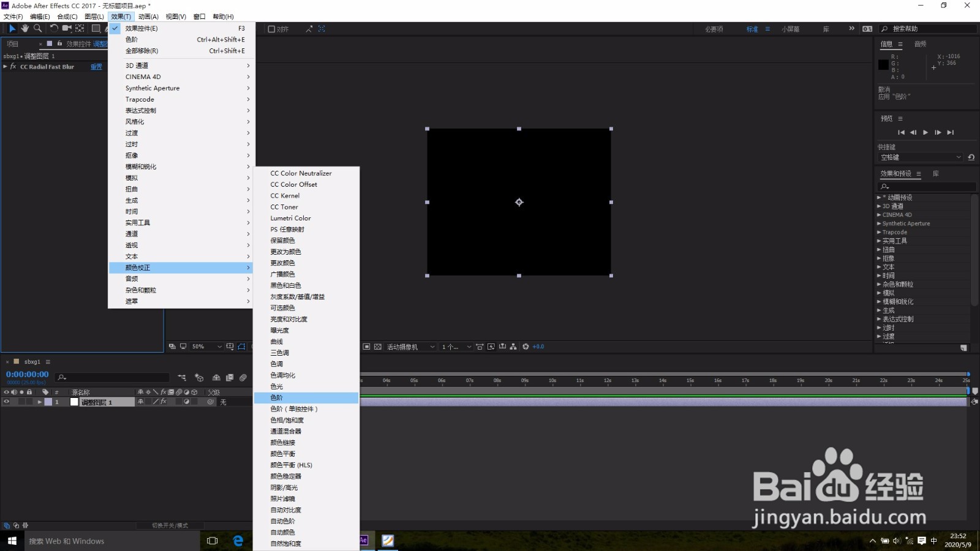Screen dimensions: 980x551
Task: Jump to first frame in preview panel
Action: (901, 132)
